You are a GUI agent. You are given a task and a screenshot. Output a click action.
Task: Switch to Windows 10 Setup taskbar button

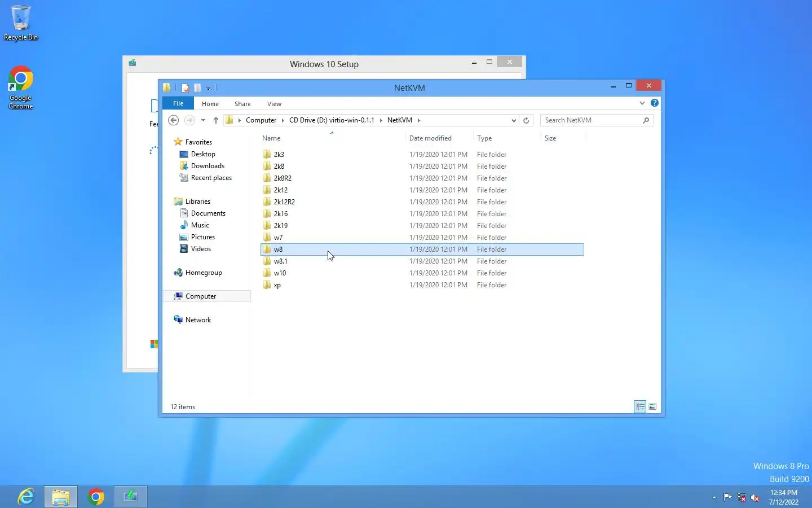tap(131, 497)
